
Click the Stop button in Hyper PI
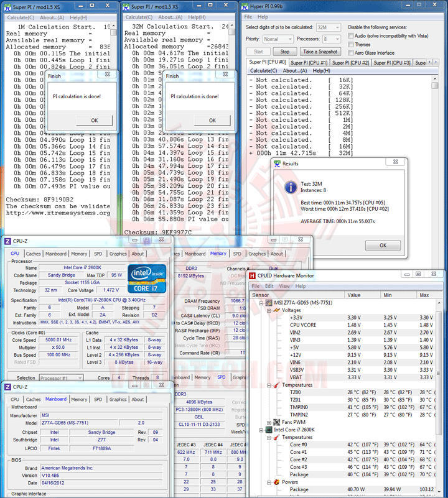tap(285, 52)
